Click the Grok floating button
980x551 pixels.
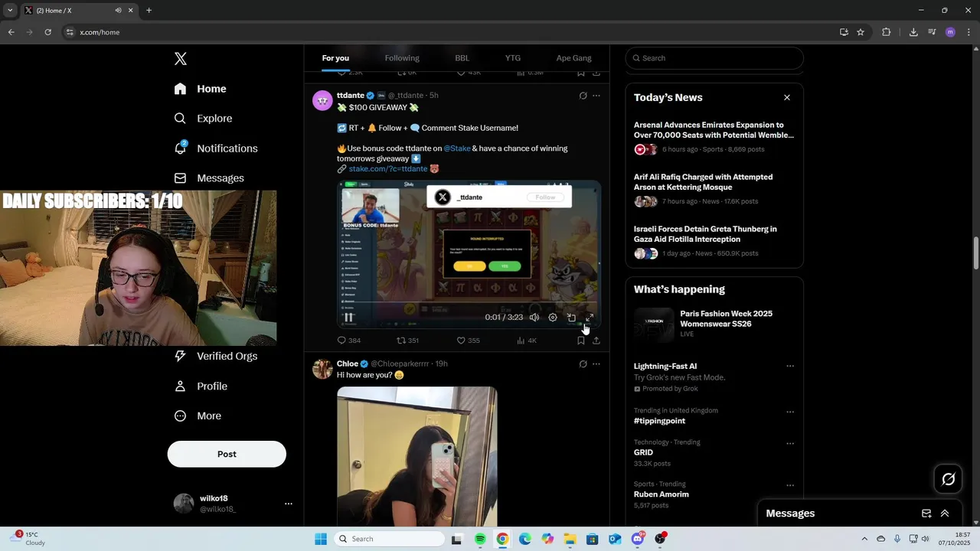[949, 479]
